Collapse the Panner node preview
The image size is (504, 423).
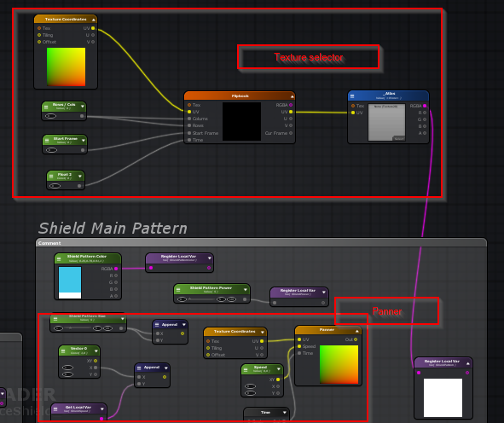click(x=357, y=331)
